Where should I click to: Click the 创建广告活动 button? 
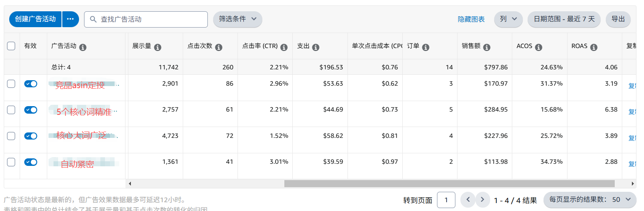pyautogui.click(x=35, y=19)
